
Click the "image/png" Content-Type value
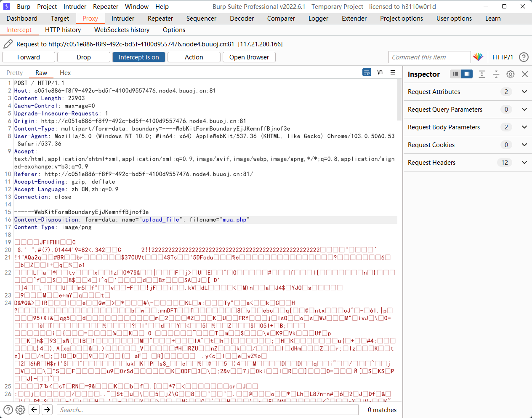click(x=77, y=227)
